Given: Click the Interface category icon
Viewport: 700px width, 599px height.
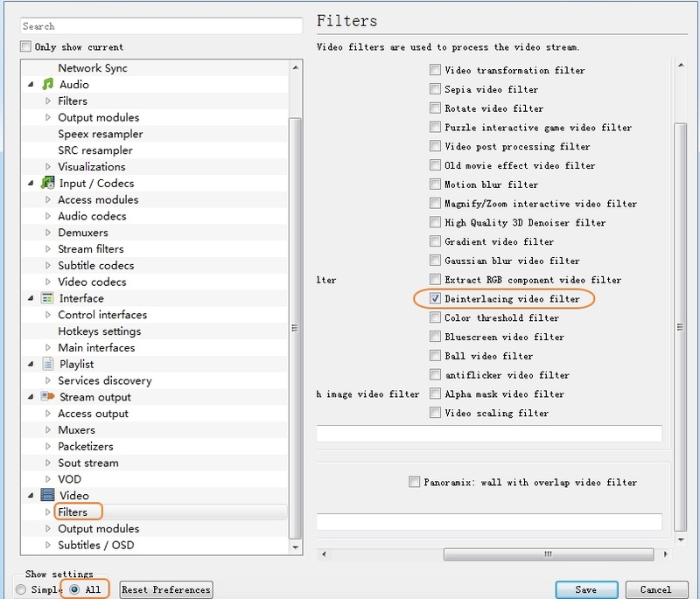Looking at the screenshot, I should pyautogui.click(x=47, y=299).
